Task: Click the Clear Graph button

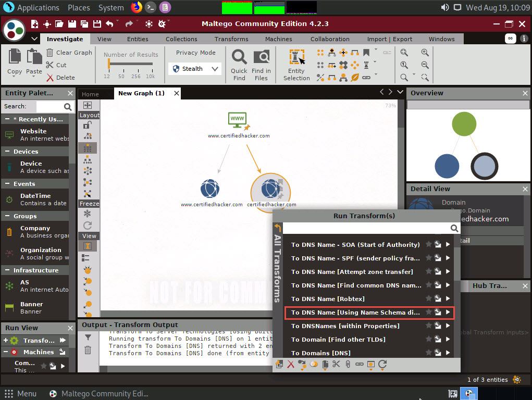Action: [69, 53]
